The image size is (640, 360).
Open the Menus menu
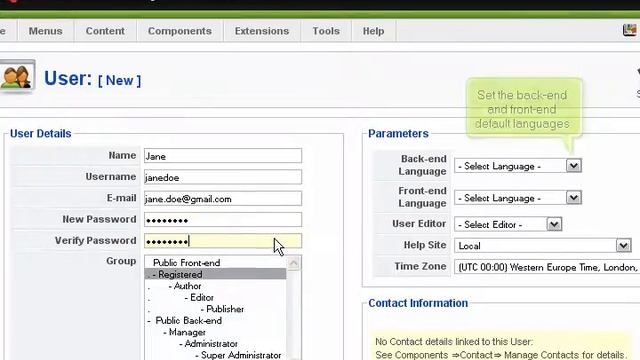[x=45, y=31]
